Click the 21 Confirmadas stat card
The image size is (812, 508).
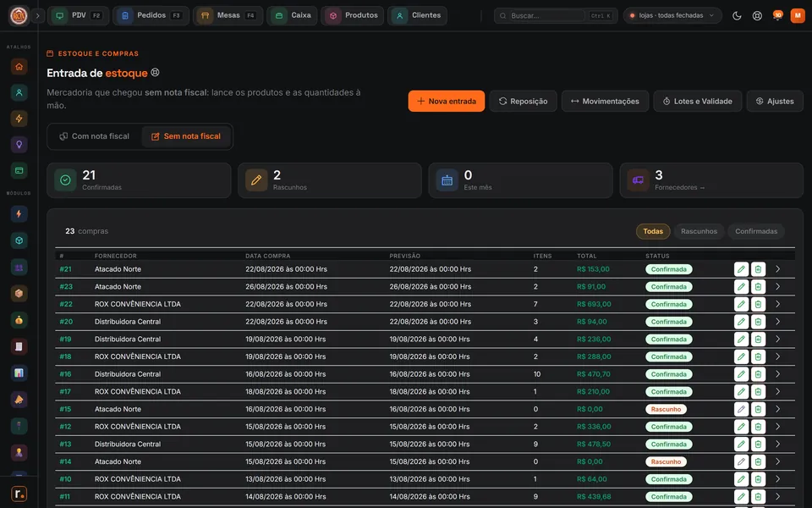(139, 180)
